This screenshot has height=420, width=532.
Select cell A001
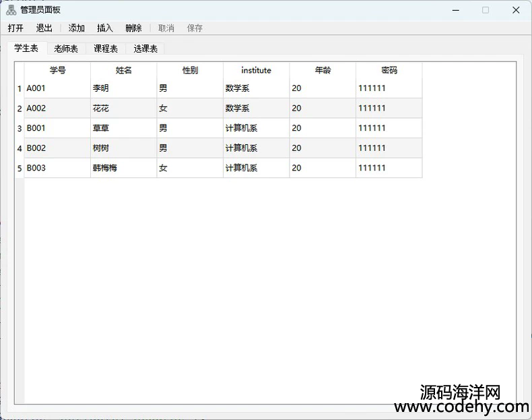pos(57,88)
